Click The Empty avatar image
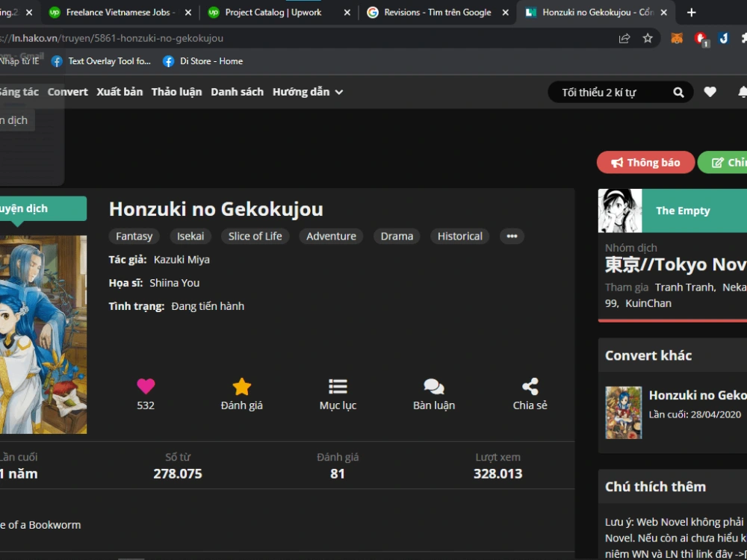The image size is (747, 560). click(620, 211)
